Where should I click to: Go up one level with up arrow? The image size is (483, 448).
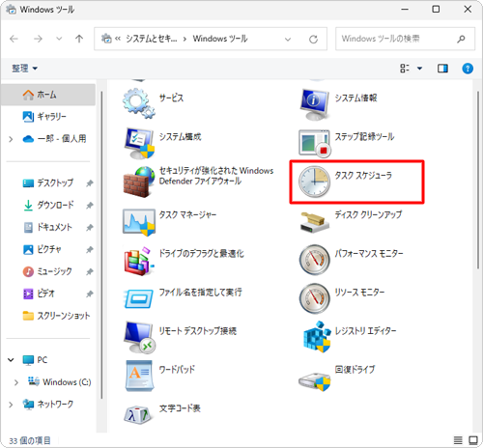pyautogui.click(x=79, y=39)
